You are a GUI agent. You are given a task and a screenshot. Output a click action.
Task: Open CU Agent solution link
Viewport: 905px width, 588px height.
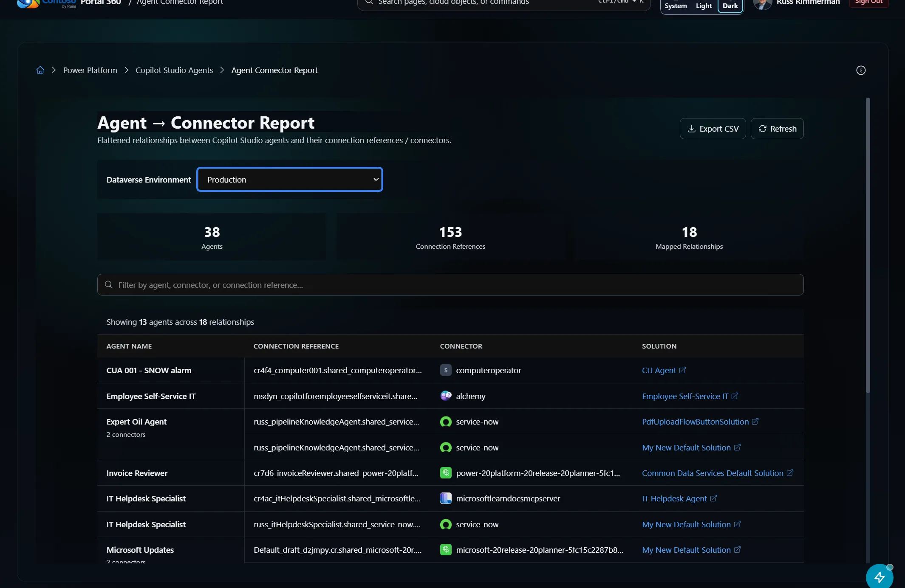(x=659, y=370)
